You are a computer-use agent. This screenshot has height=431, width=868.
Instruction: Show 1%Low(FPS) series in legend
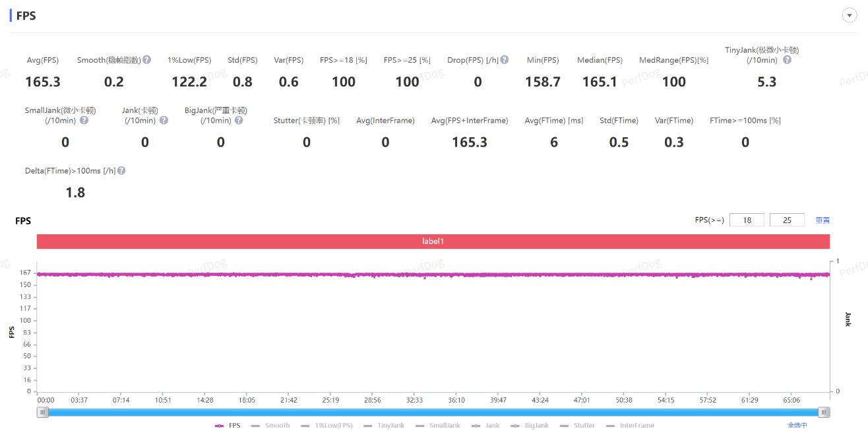(x=326, y=426)
